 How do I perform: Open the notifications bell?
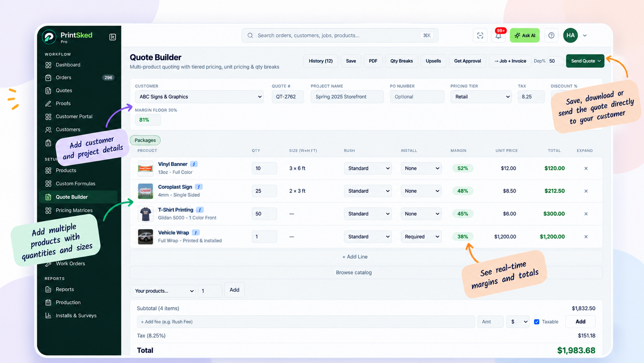click(x=498, y=35)
